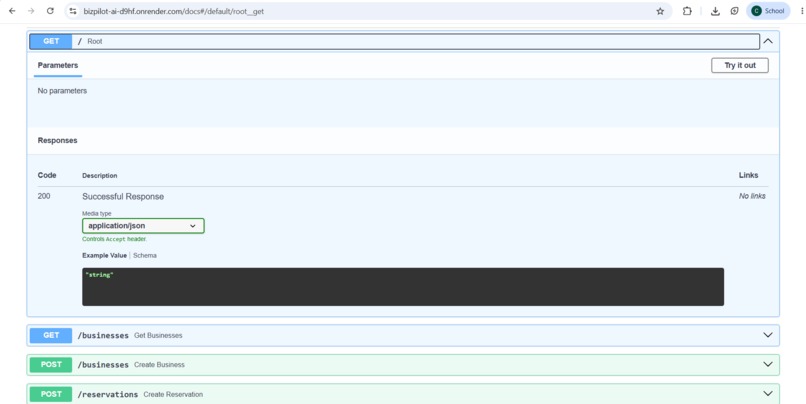Click "Controls Accept header." note

click(115, 239)
